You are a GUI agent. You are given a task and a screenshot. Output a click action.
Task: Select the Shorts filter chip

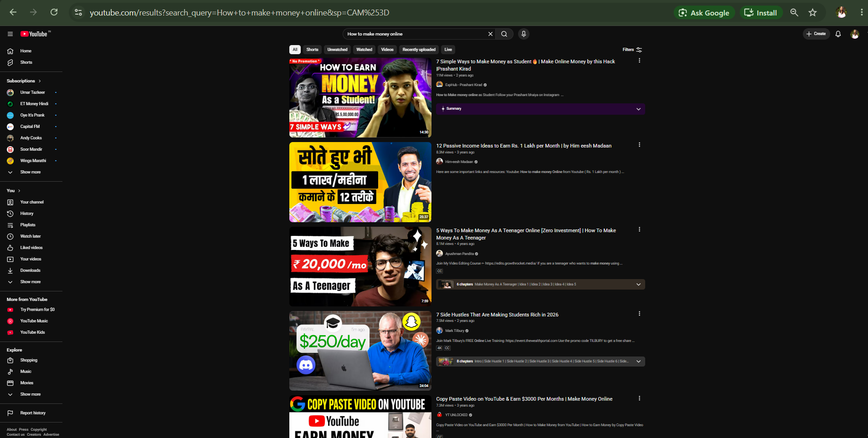point(312,50)
